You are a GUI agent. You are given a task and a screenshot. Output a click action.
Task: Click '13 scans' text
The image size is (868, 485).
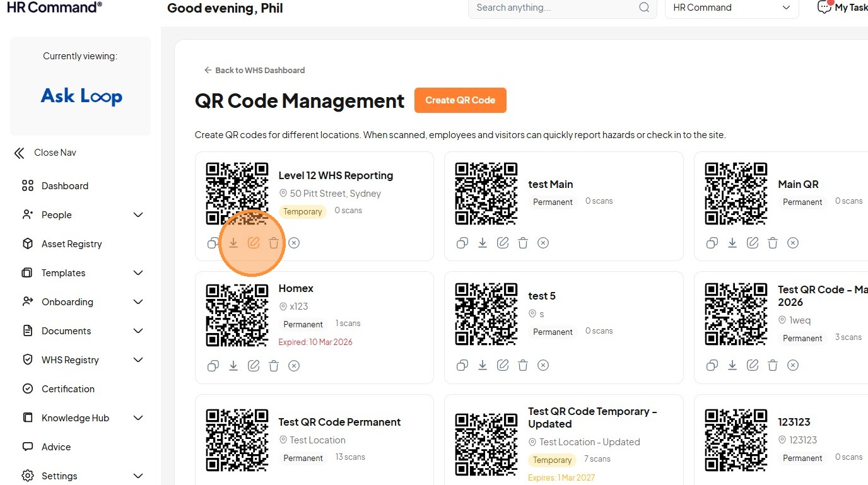tap(350, 457)
